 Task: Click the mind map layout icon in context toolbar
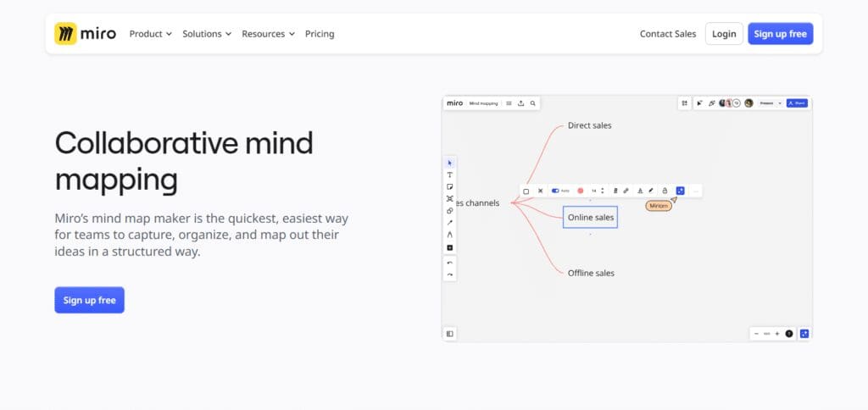(540, 191)
